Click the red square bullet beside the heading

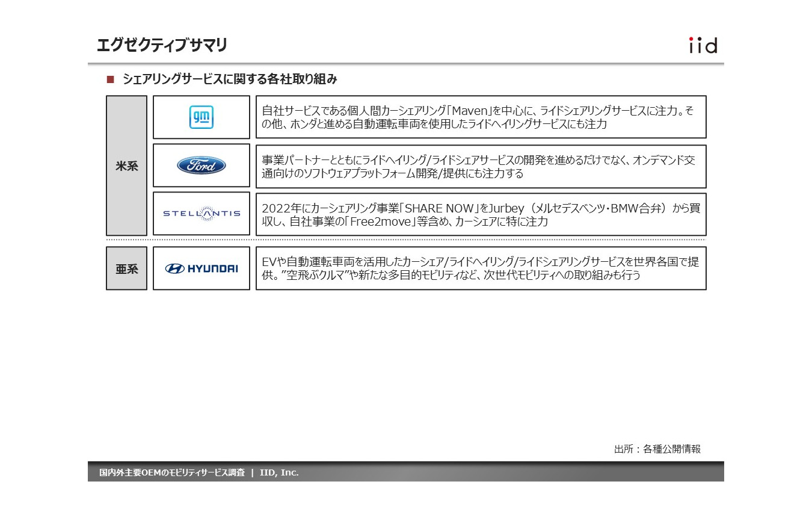(110, 79)
